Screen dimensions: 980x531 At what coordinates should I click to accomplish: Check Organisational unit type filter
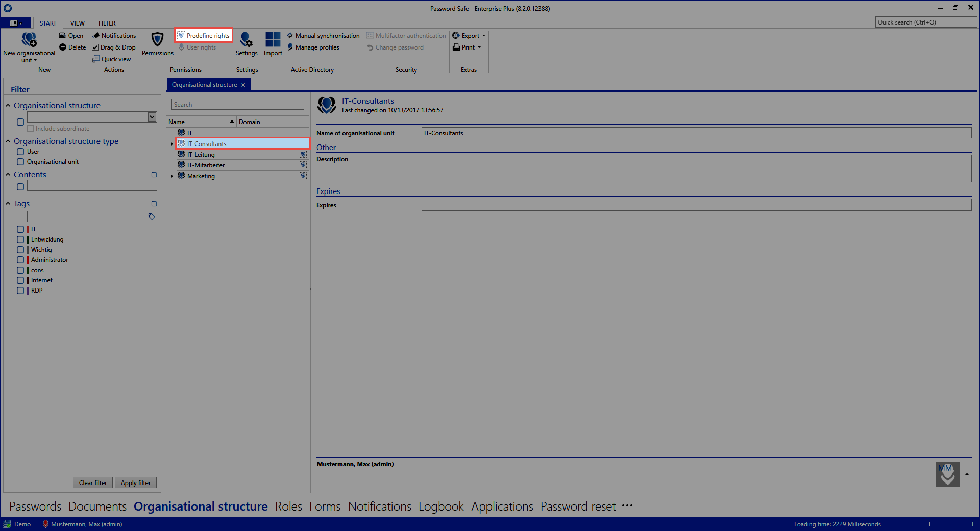[20, 162]
